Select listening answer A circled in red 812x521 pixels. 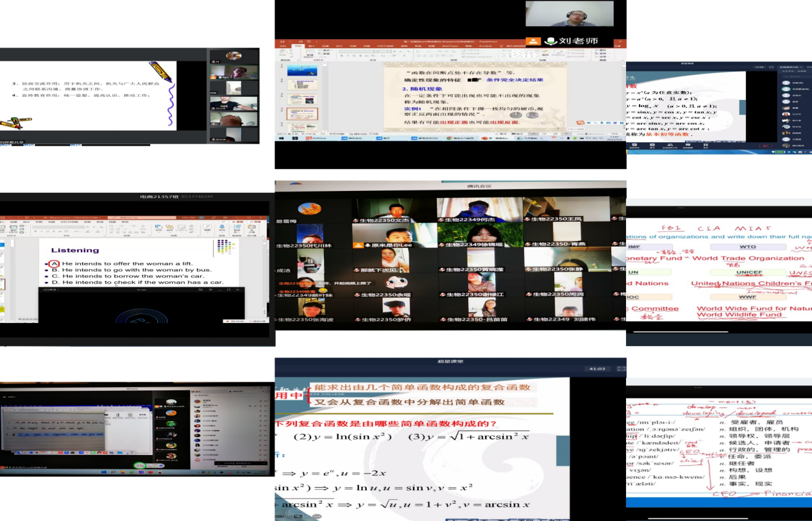(55, 264)
